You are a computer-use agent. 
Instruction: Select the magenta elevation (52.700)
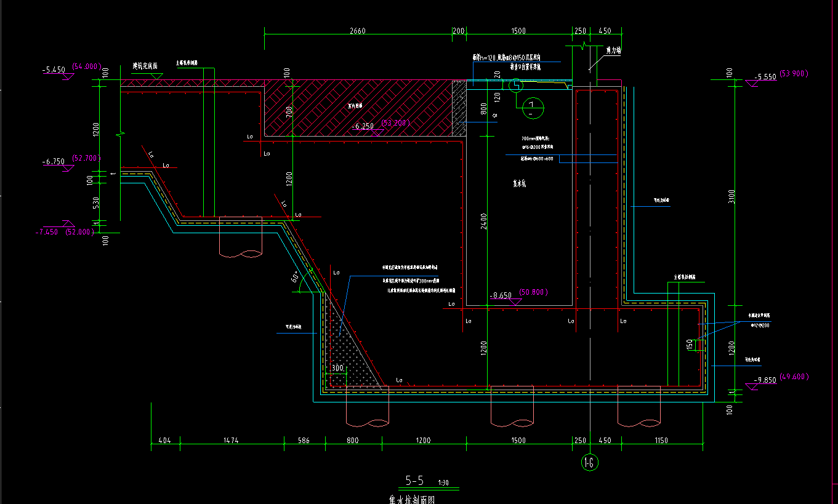click(x=86, y=158)
